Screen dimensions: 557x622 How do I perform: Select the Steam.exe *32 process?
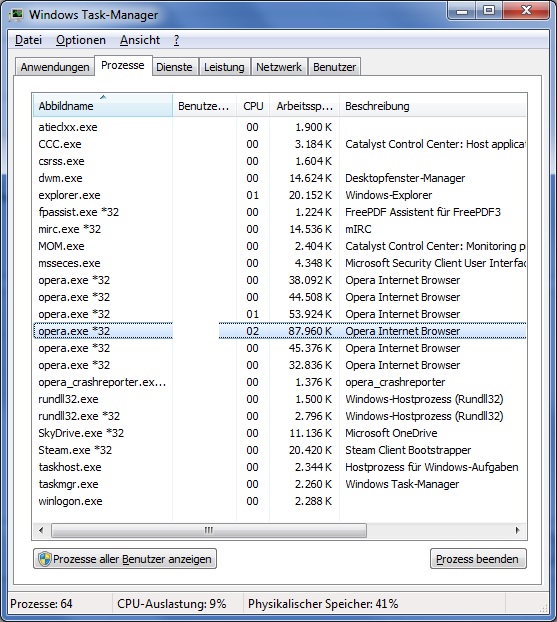click(x=280, y=450)
